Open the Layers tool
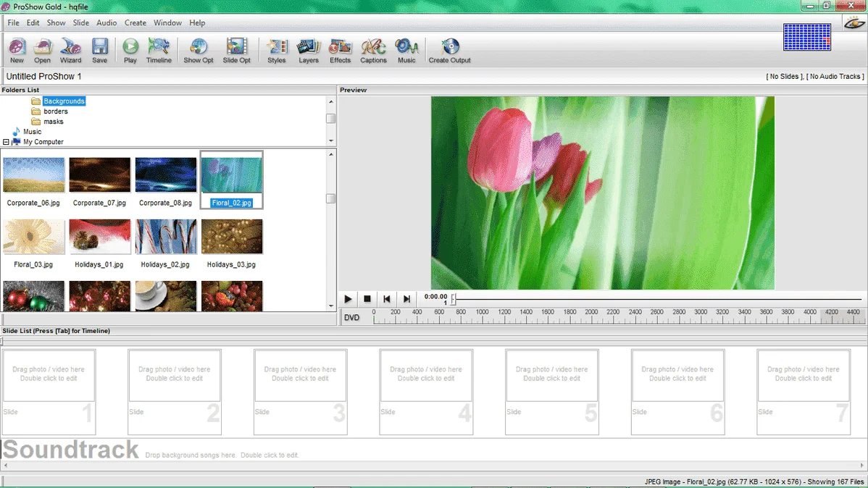Image resolution: width=868 pixels, height=488 pixels. [x=309, y=51]
